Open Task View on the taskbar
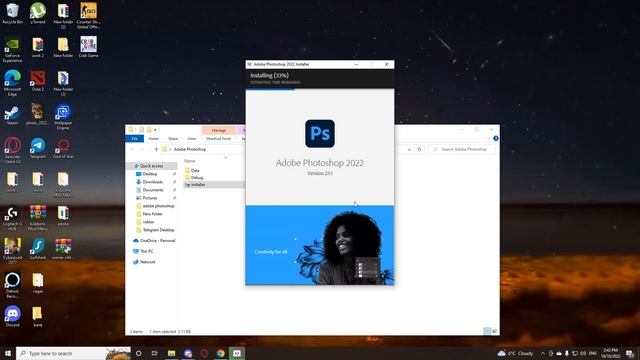 [155, 353]
